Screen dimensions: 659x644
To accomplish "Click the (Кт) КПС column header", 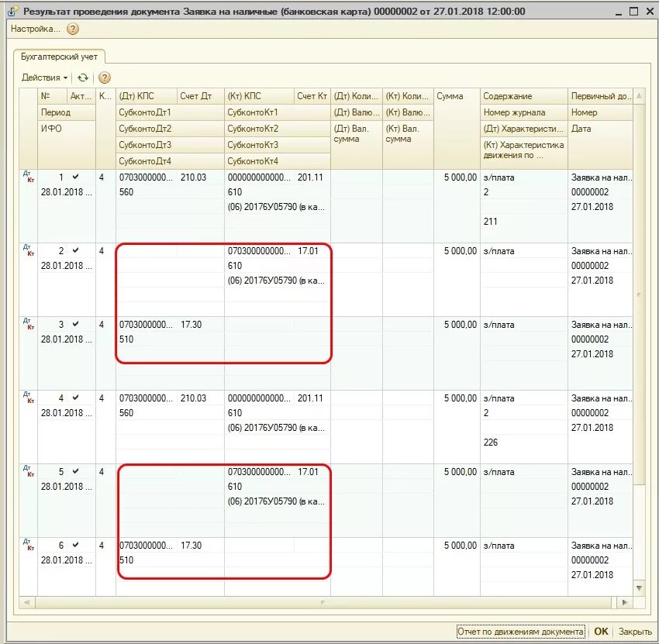I will pos(259,96).
